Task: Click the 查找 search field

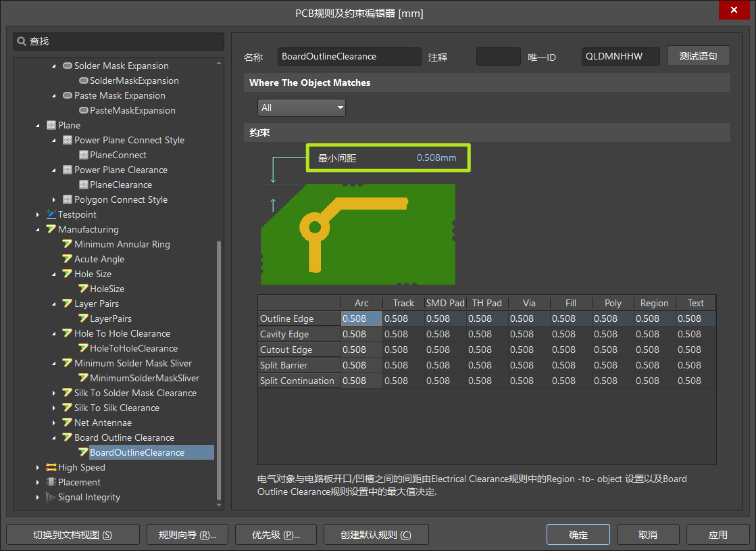Action: coord(122,42)
